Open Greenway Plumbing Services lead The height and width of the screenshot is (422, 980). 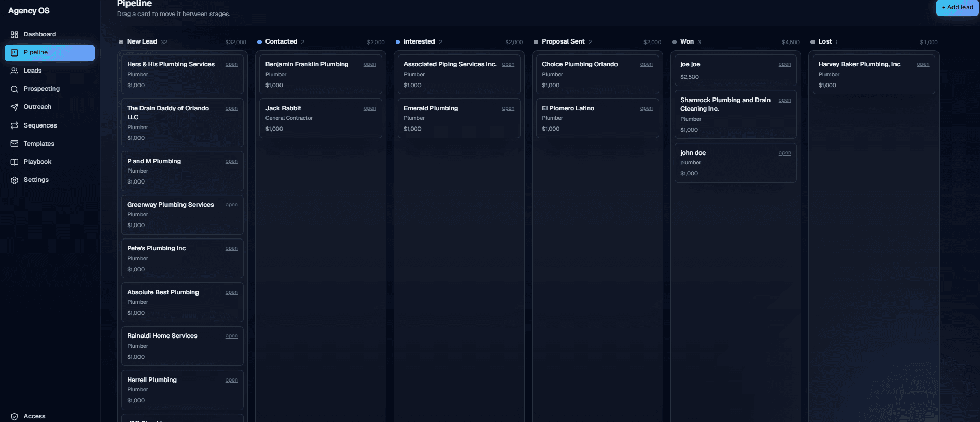tap(231, 205)
